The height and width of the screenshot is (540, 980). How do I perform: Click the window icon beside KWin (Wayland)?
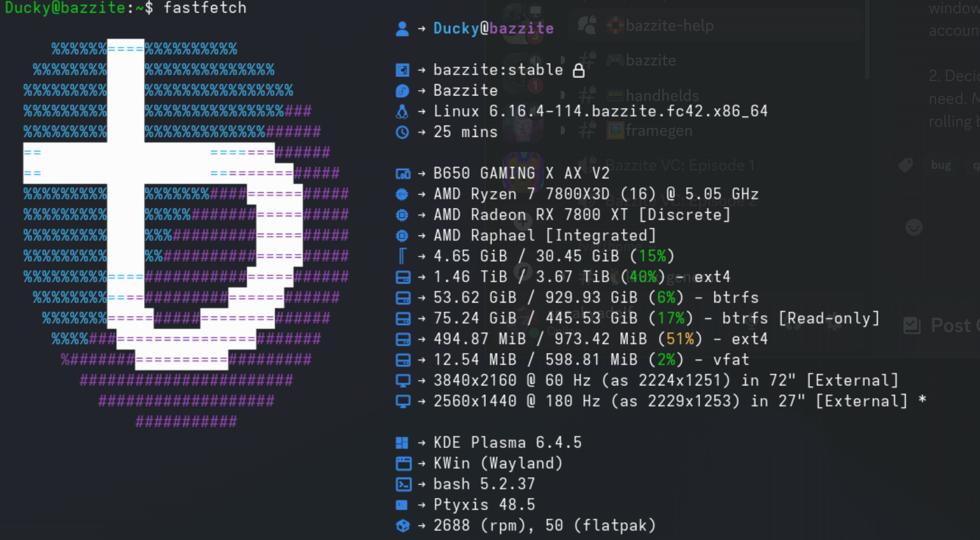403,463
